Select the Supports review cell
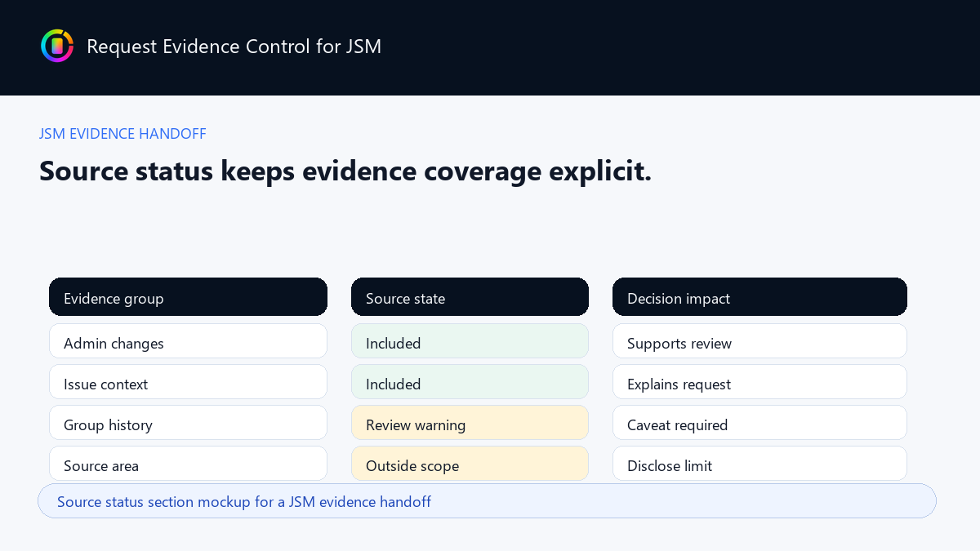The height and width of the screenshot is (551, 980). point(759,341)
